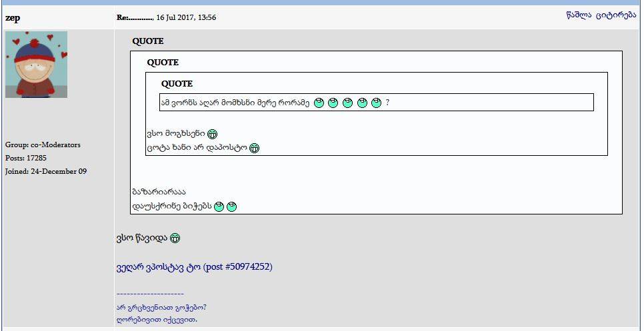This screenshot has width=644, height=331.
Task: Click the grinning emoticon after ცოტა ხანი არ დაპოსტო
Action: pos(254,148)
